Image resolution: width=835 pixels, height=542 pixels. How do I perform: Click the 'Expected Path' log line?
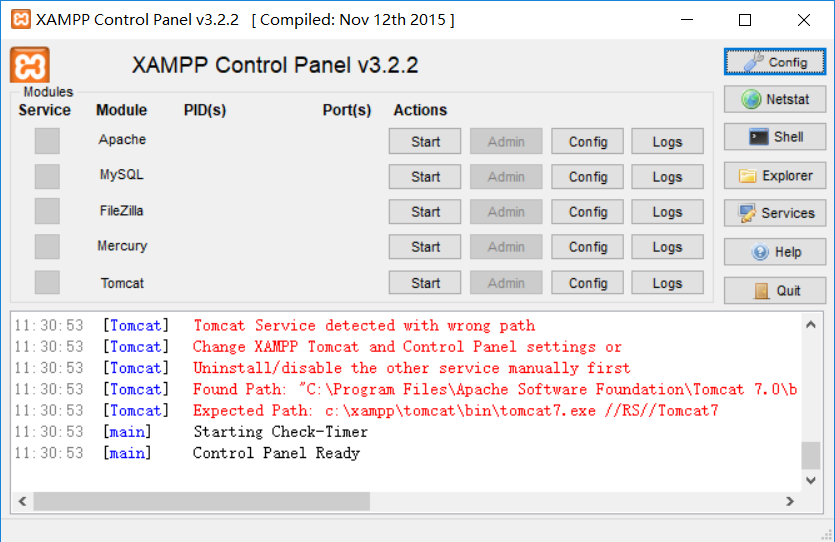click(455, 410)
